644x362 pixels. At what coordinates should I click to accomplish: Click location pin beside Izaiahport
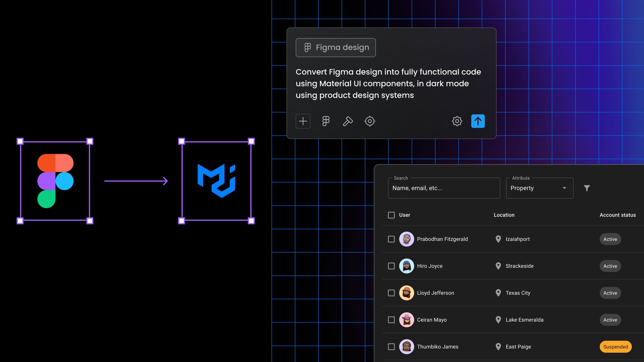coord(498,239)
